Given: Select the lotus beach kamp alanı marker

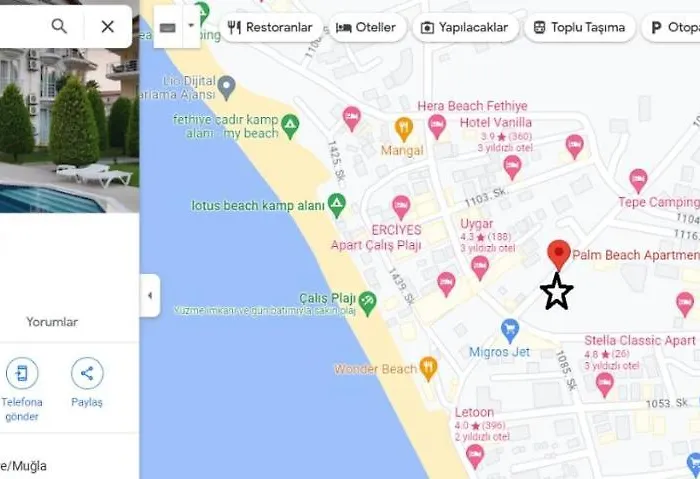Looking at the screenshot, I should [x=337, y=205].
